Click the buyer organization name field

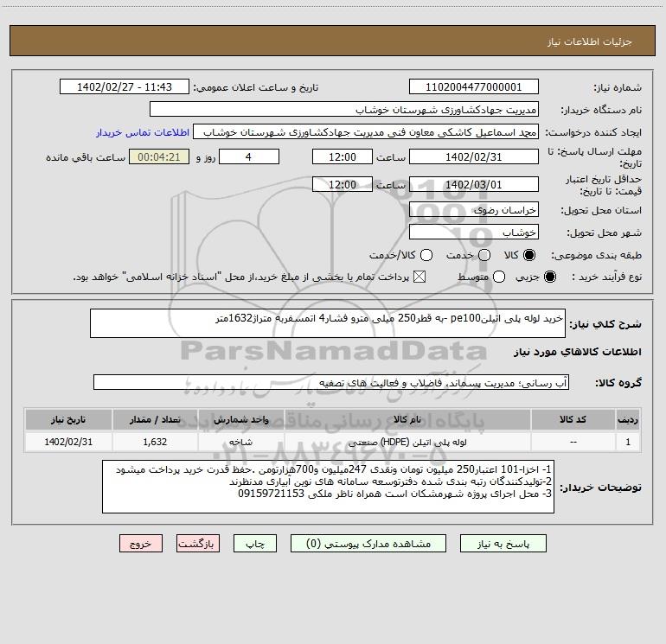pyautogui.click(x=344, y=110)
